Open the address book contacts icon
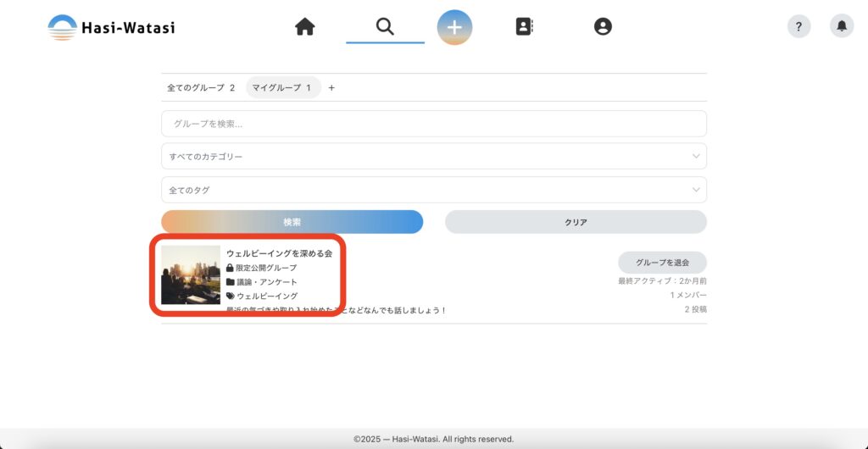This screenshot has height=449, width=868. pyautogui.click(x=525, y=27)
